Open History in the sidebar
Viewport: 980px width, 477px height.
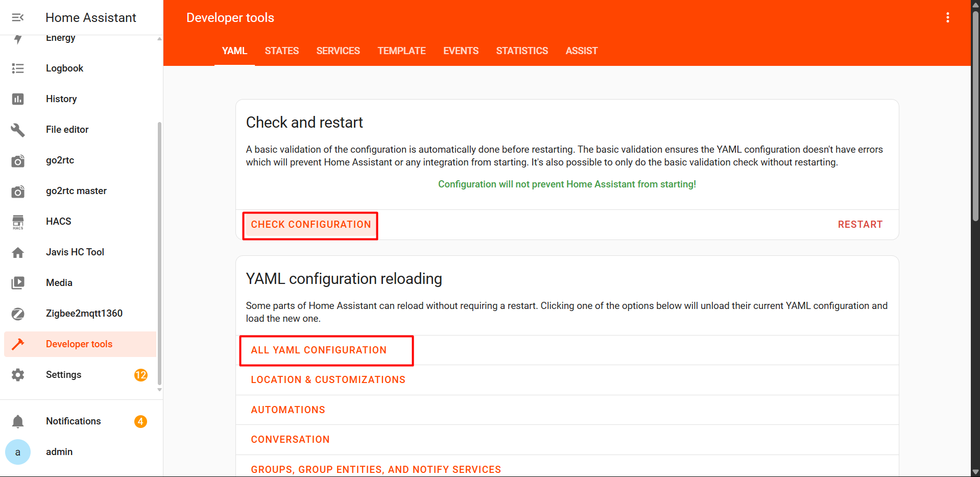coord(80,99)
